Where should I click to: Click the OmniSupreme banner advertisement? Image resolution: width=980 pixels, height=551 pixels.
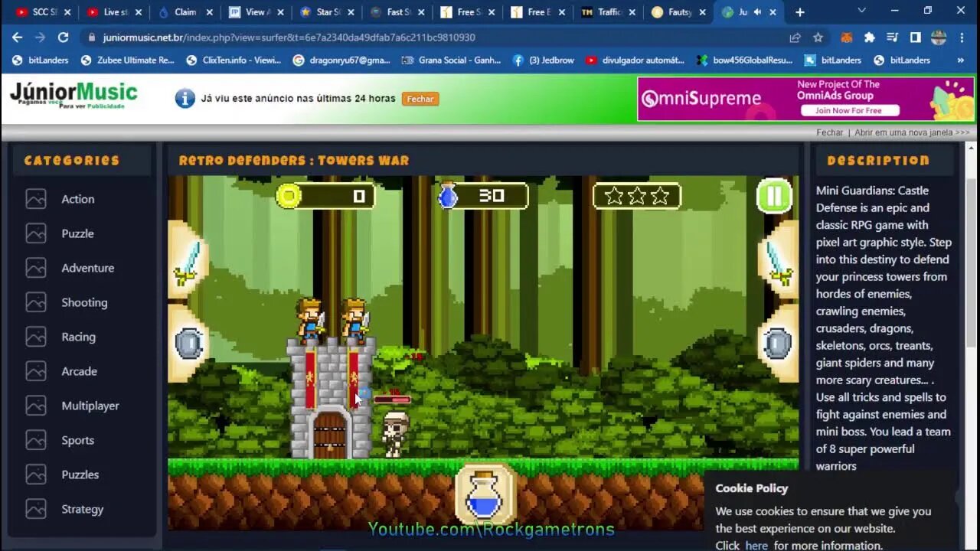805,99
